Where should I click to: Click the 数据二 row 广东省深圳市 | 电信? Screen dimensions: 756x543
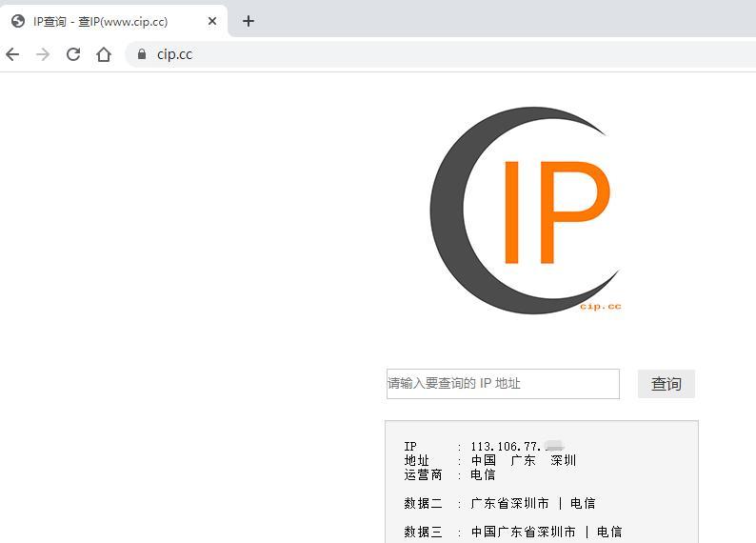pyautogui.click(x=533, y=503)
